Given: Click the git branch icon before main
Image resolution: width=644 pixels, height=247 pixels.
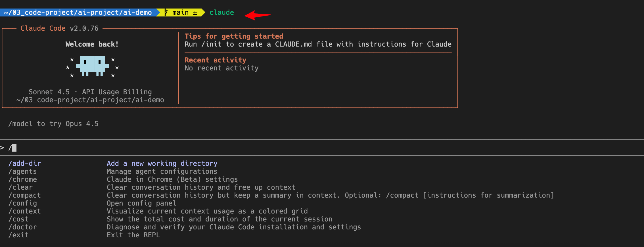Looking at the screenshot, I should (x=166, y=12).
